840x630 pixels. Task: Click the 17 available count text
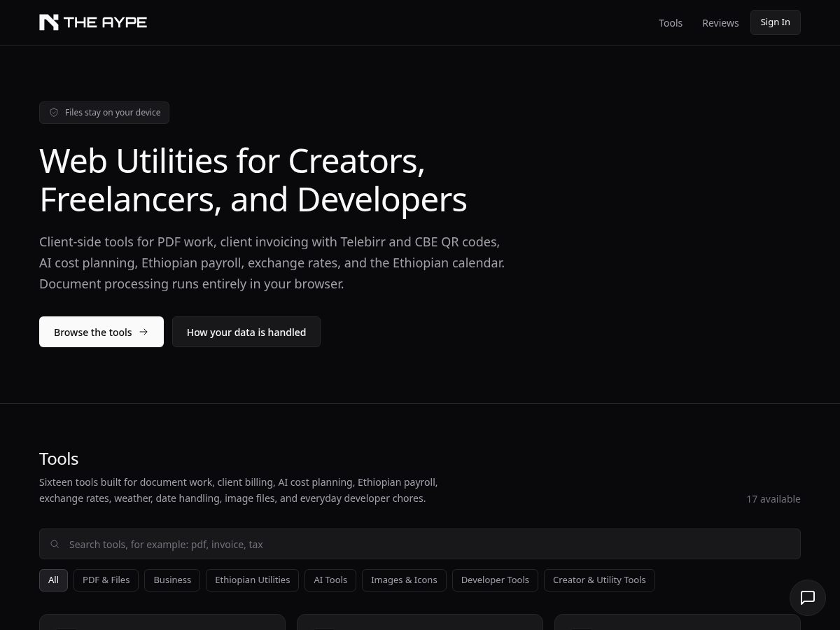773,499
